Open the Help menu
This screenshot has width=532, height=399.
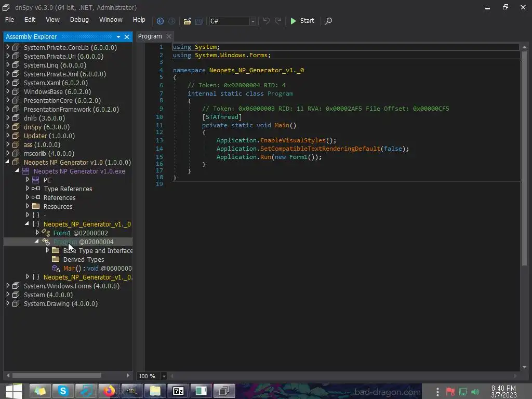(x=139, y=20)
